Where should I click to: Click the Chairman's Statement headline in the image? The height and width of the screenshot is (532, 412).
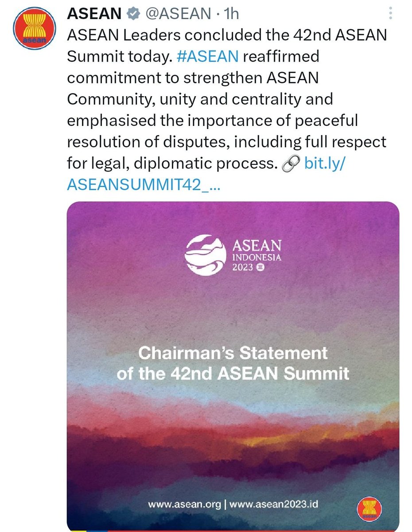(233, 353)
